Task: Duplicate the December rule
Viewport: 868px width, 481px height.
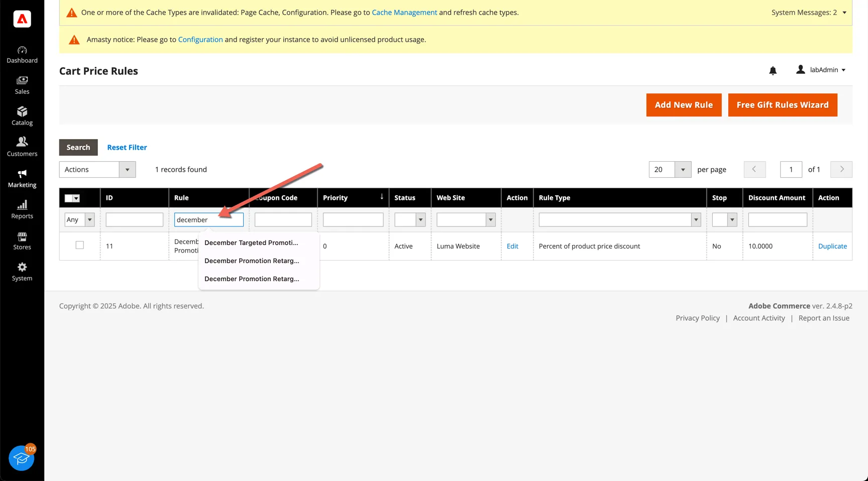Action: pos(832,246)
